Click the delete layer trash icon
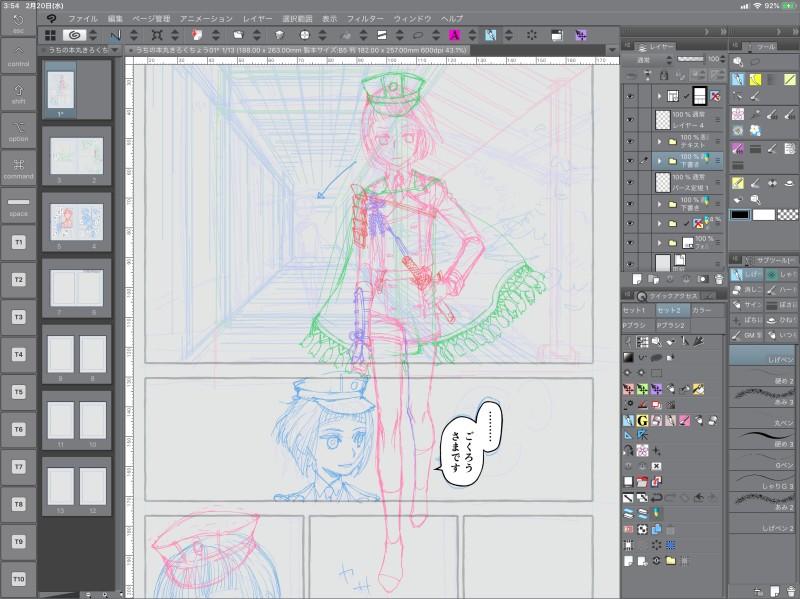Image resolution: width=800 pixels, height=599 pixels. click(x=719, y=279)
